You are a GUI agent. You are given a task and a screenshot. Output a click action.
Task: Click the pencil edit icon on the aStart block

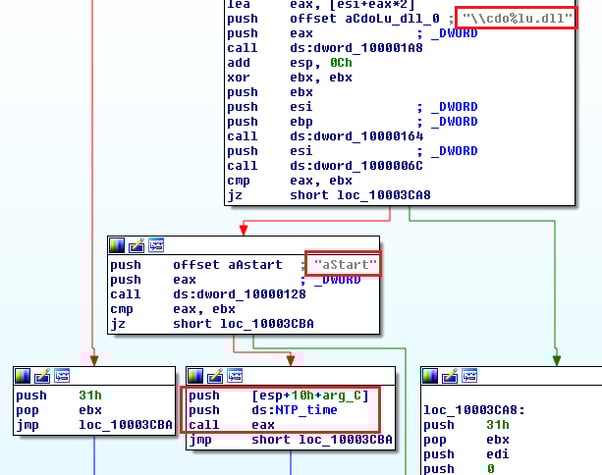tap(136, 244)
